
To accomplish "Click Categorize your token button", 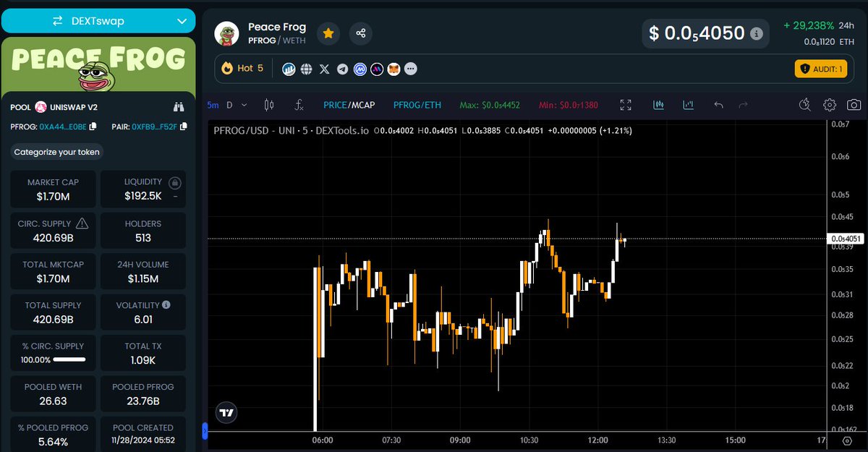I will click(x=57, y=152).
